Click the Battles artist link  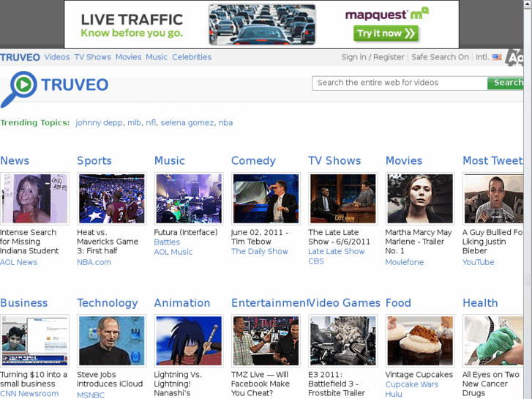click(x=167, y=242)
